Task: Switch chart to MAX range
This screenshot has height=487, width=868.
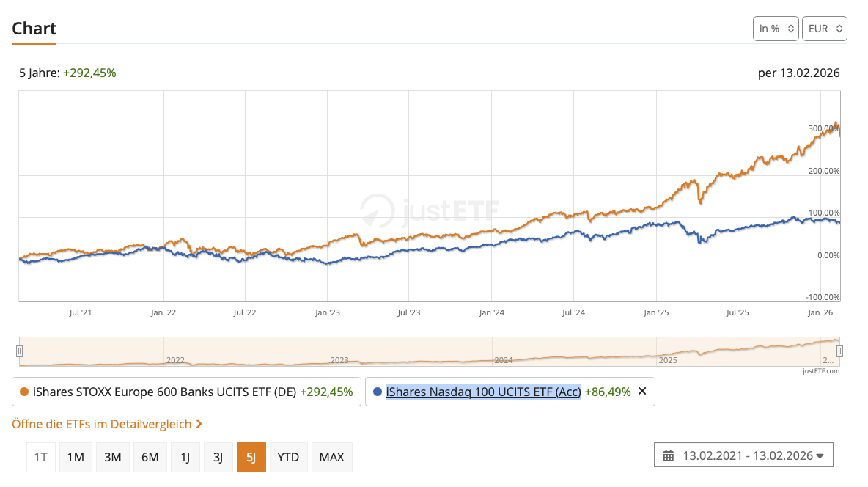Action: (x=331, y=457)
